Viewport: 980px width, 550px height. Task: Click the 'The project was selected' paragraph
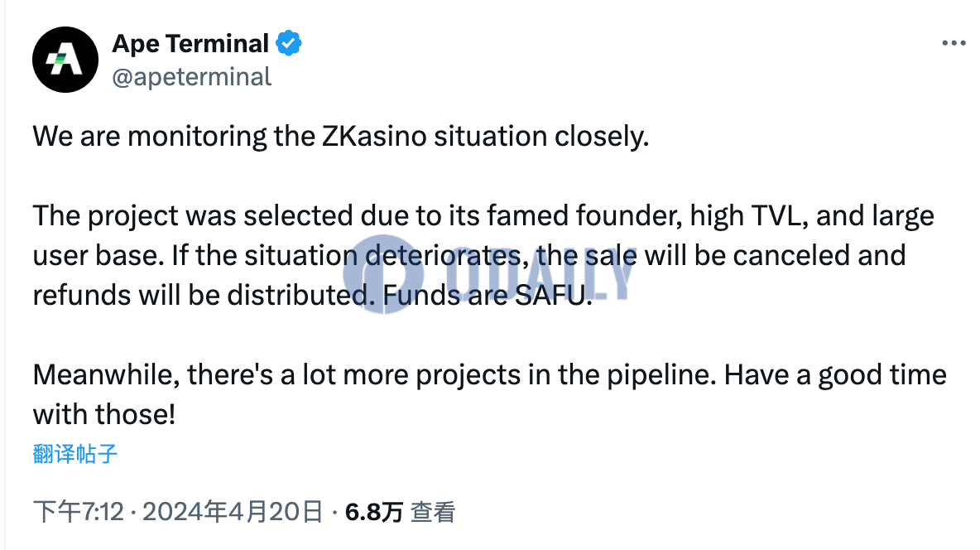483,255
